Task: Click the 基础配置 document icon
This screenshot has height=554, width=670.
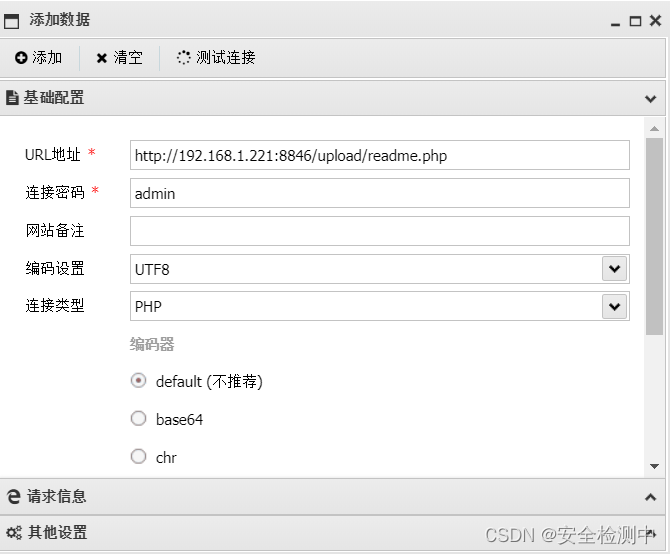Action: pyautogui.click(x=13, y=98)
